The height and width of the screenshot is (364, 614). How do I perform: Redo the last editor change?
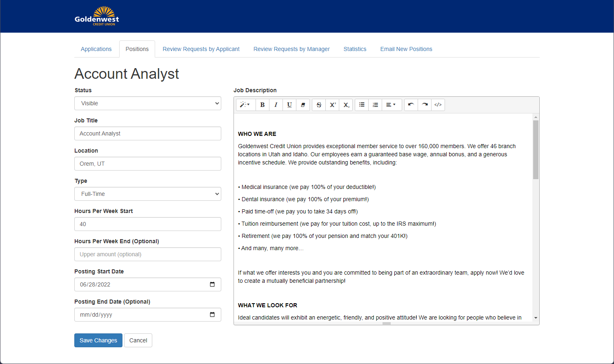(x=425, y=105)
